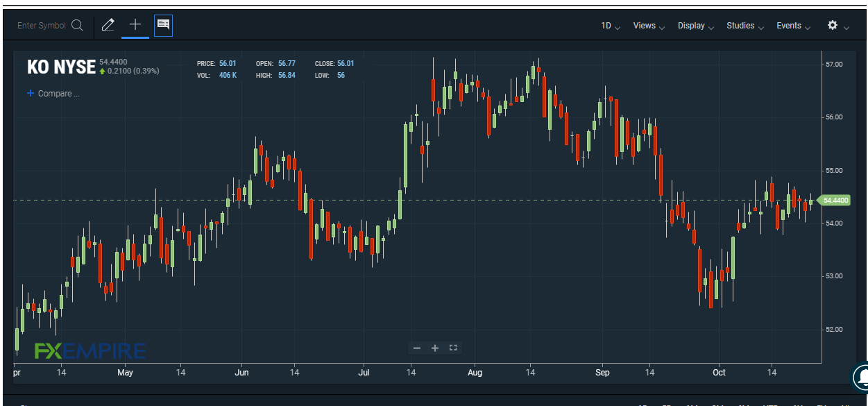The height and width of the screenshot is (406, 868).
Task: Open the Events dropdown
Action: pos(794,26)
